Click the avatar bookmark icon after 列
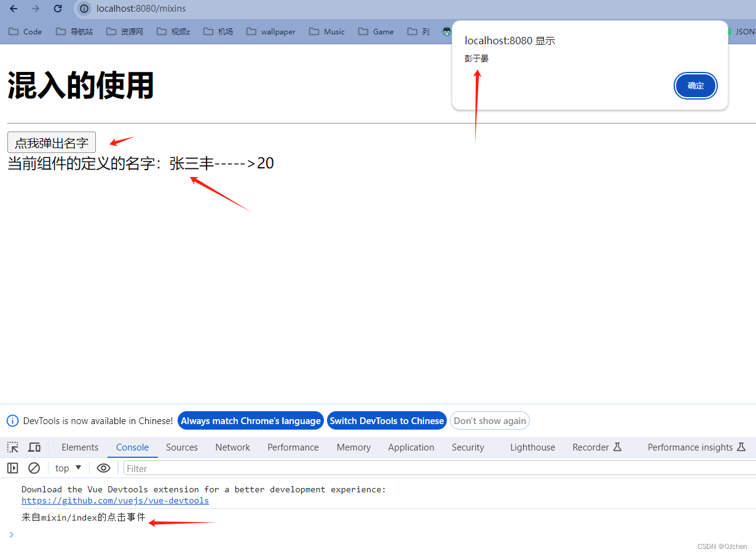This screenshot has width=756, height=555. pos(447,31)
